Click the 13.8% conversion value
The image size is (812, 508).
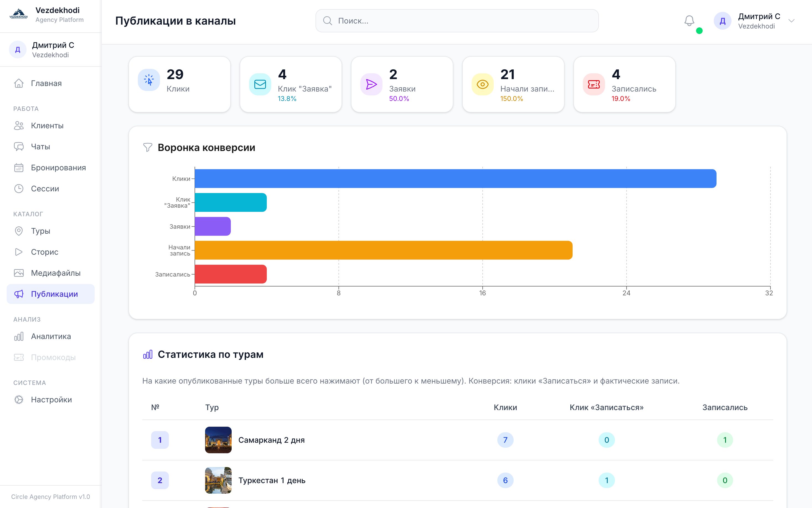click(x=287, y=99)
